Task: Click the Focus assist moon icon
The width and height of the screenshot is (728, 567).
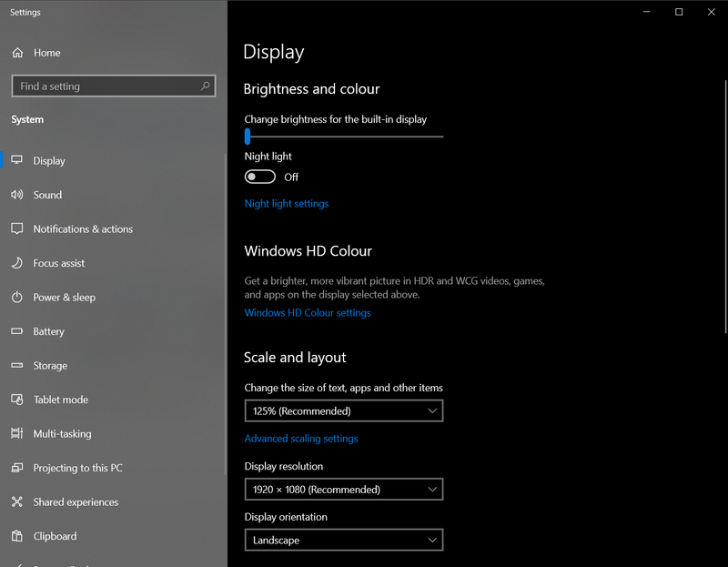Action: coord(16,263)
